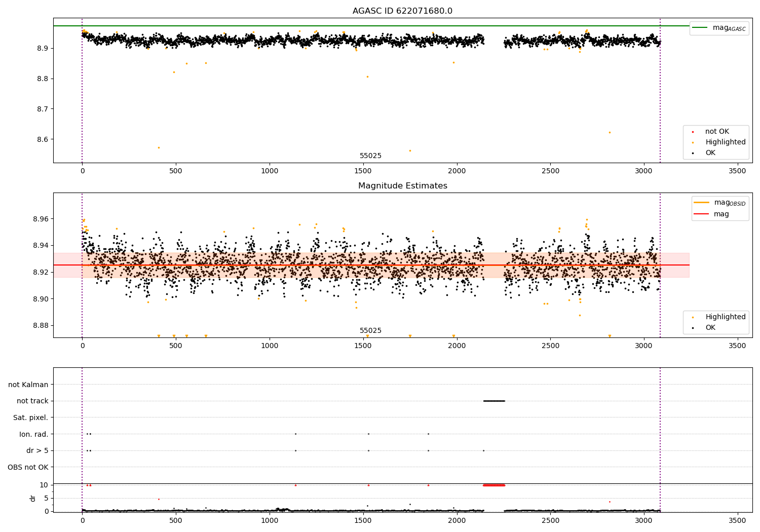Click the green line sample beside mag AGASC
The image size is (760, 532).
pos(700,28)
